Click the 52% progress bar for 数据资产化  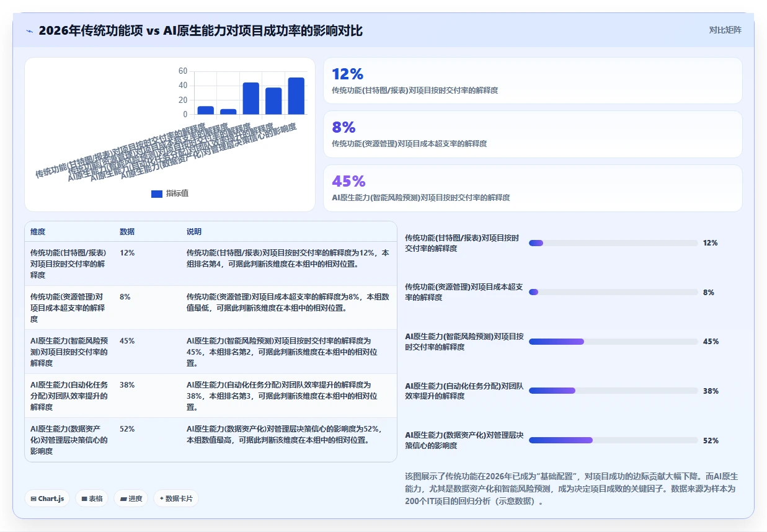pos(613,440)
